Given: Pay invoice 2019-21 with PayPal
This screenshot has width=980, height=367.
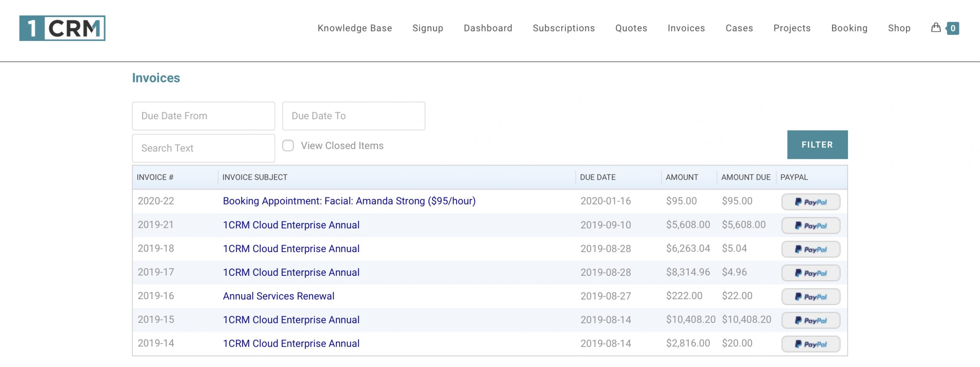Looking at the screenshot, I should 810,225.
